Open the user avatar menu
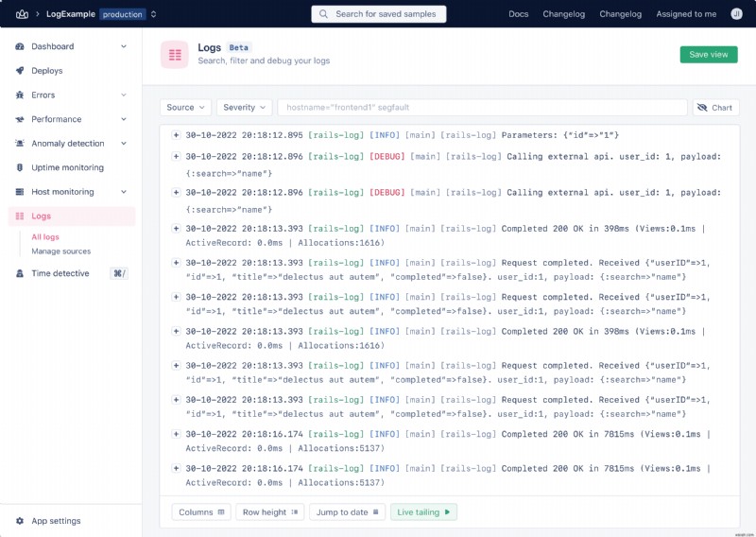The image size is (756, 537). coord(736,14)
